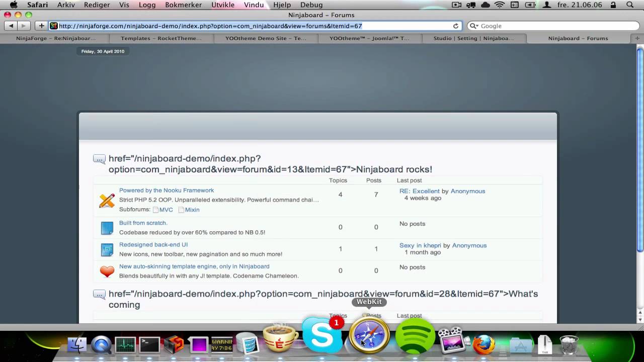Open Finder from the dock
The height and width of the screenshot is (362, 644).
click(x=77, y=345)
